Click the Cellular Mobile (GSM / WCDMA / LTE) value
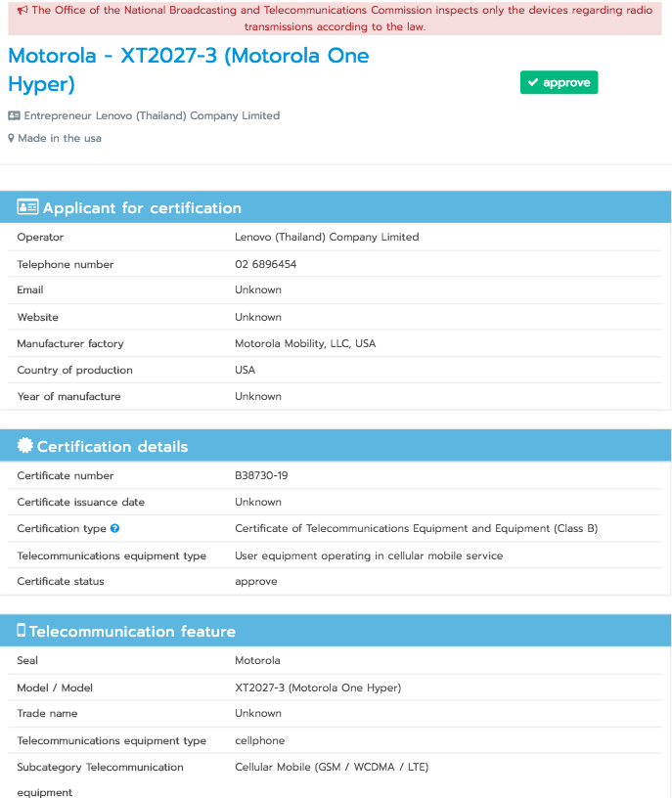This screenshot has width=672, height=798. coord(332,767)
